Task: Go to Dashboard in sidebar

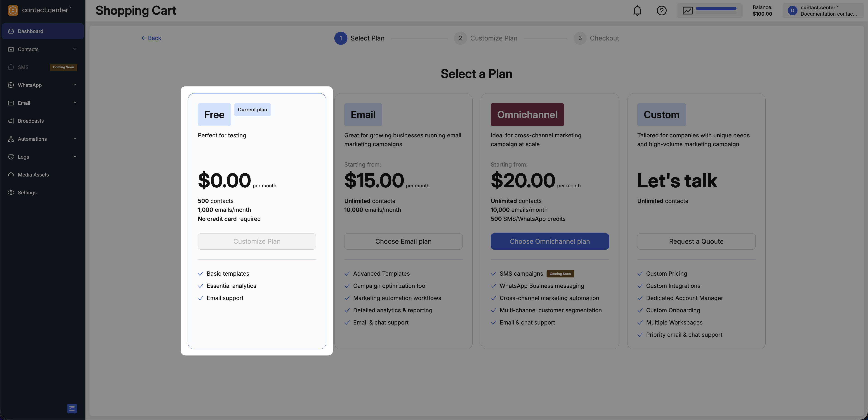Action: click(x=30, y=31)
